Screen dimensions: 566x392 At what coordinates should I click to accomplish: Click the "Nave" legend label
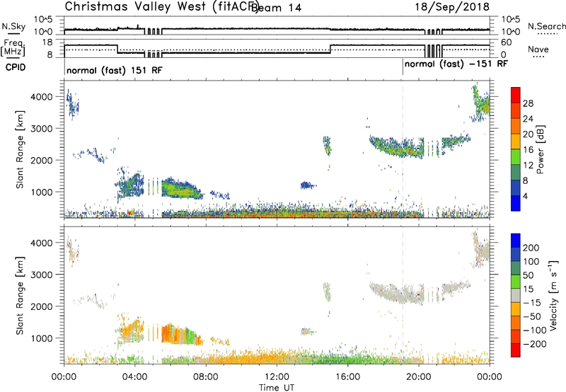click(538, 49)
